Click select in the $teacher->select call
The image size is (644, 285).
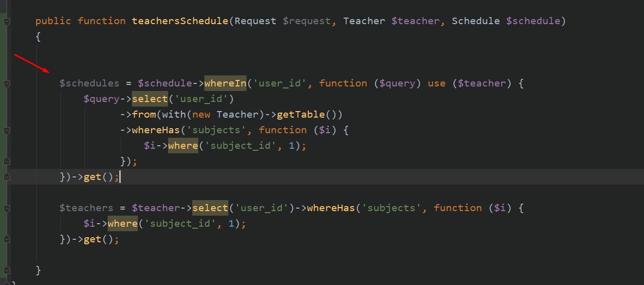click(210, 208)
